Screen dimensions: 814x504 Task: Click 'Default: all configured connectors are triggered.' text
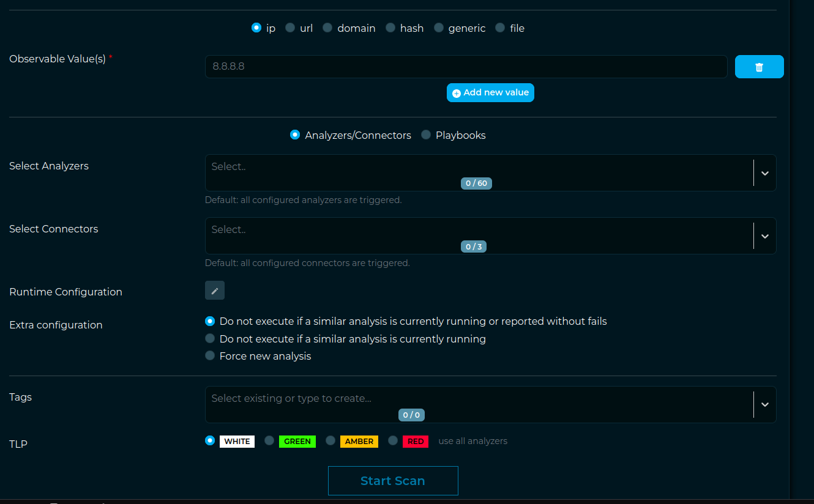[307, 263]
